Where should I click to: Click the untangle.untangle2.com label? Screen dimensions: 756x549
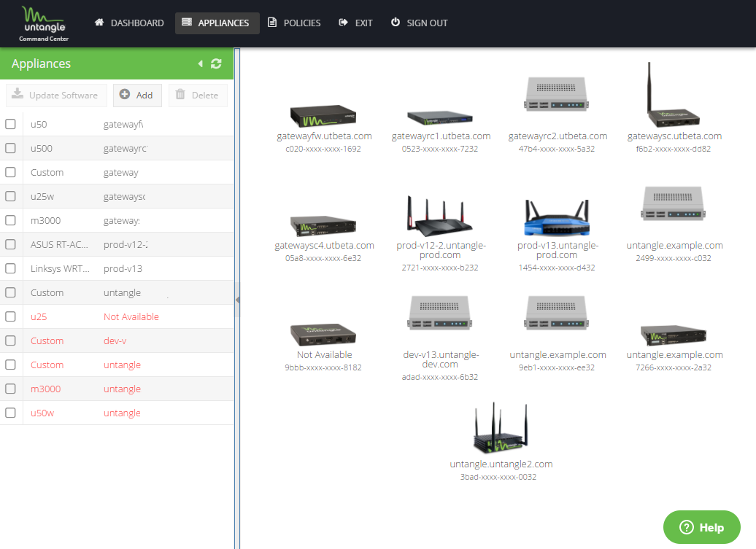pos(501,464)
